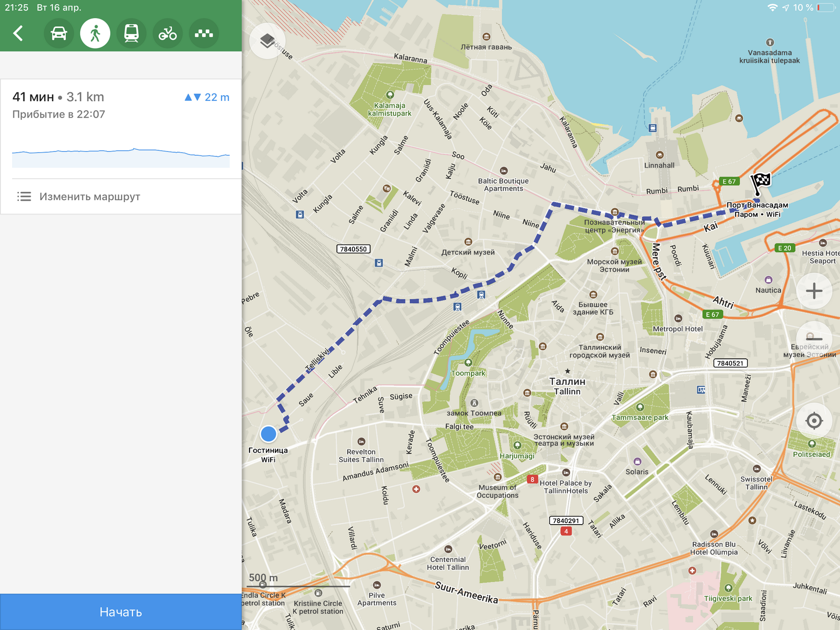
Task: Open Harjumägi park marker
Action: [x=517, y=445]
